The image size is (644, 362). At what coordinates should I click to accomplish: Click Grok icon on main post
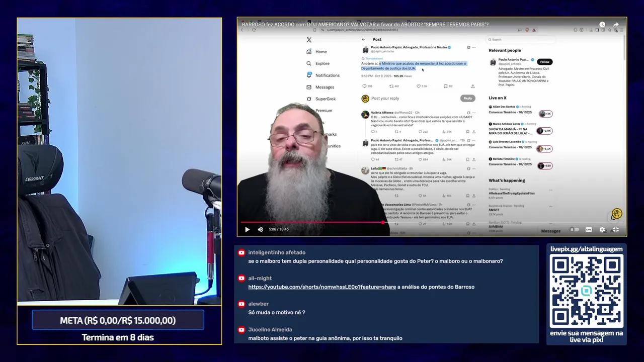[468, 47]
